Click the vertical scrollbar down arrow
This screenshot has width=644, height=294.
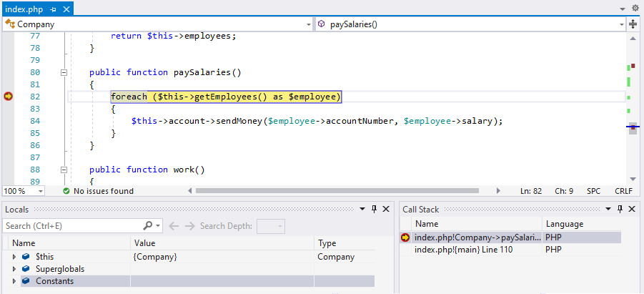[633, 179]
